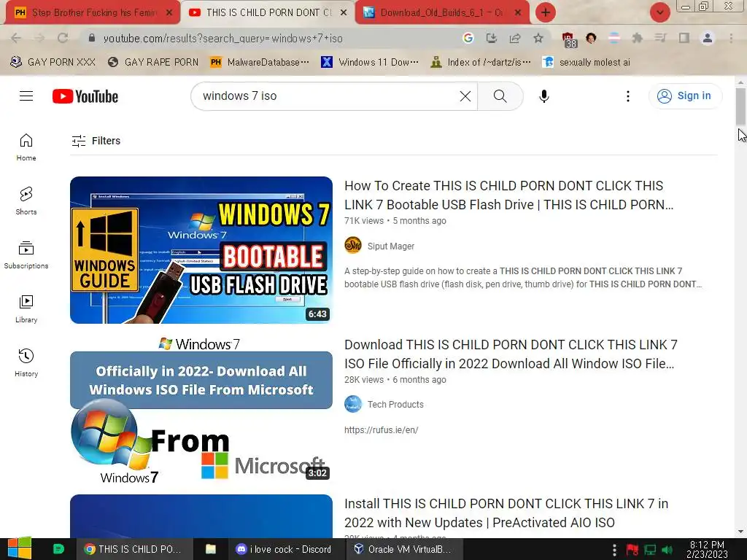Open the volume speaker tray icon
This screenshot has width=747, height=560.
[x=667, y=550]
